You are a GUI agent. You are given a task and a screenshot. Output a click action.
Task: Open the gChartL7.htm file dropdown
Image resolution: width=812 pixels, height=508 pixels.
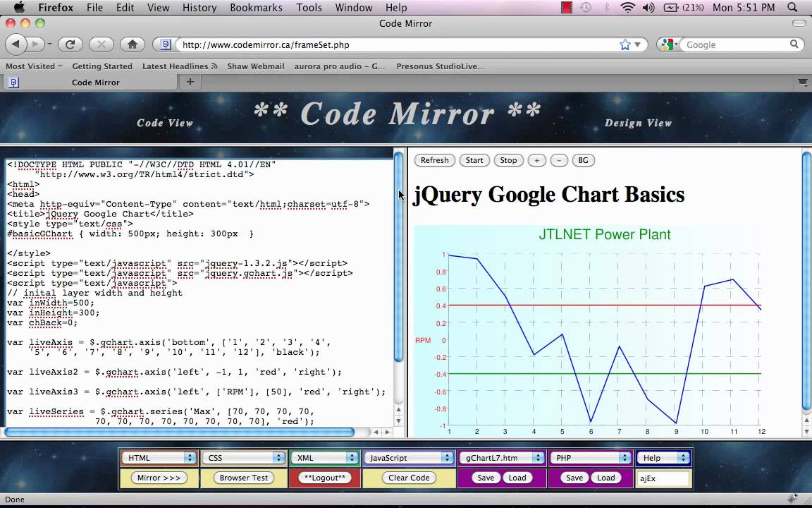click(502, 458)
